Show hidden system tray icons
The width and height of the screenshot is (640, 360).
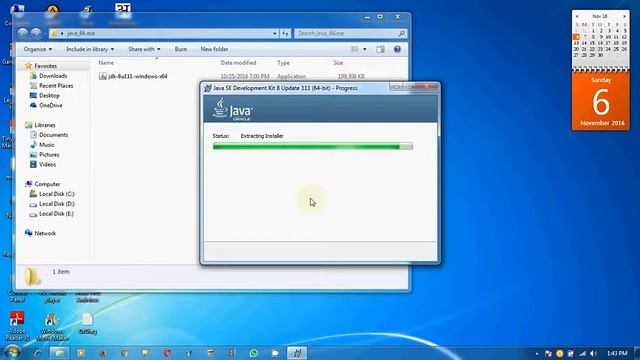click(x=537, y=353)
